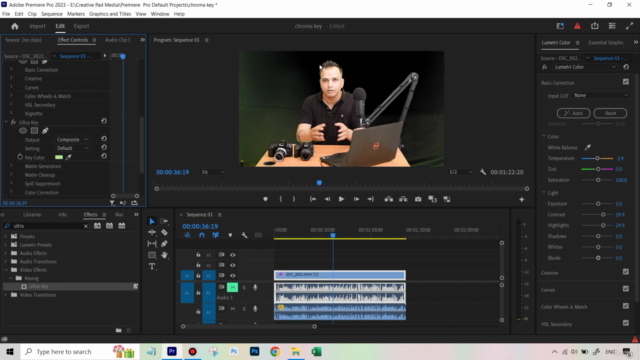This screenshot has height=360, width=640.
Task: Open the Sequence menu
Action: pos(52,14)
